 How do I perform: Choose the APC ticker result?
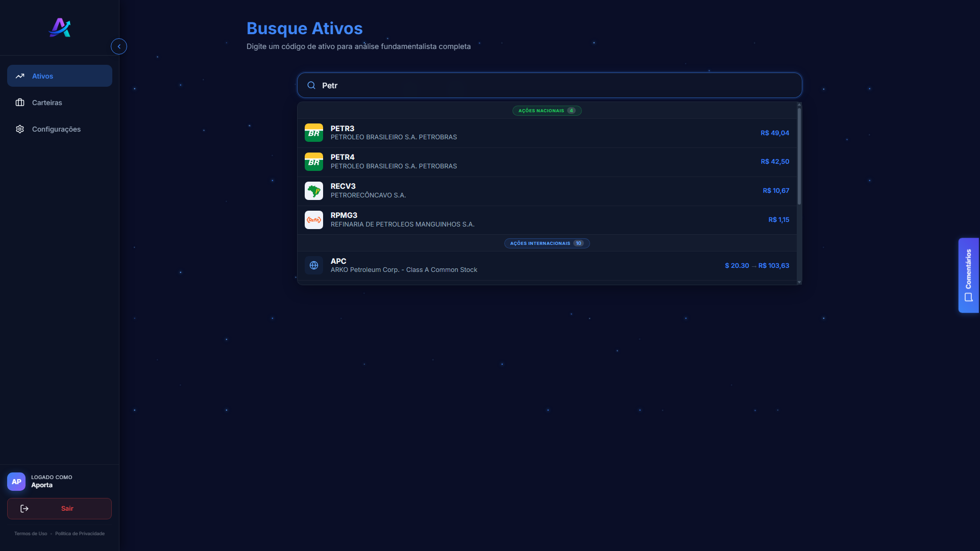coord(547,265)
